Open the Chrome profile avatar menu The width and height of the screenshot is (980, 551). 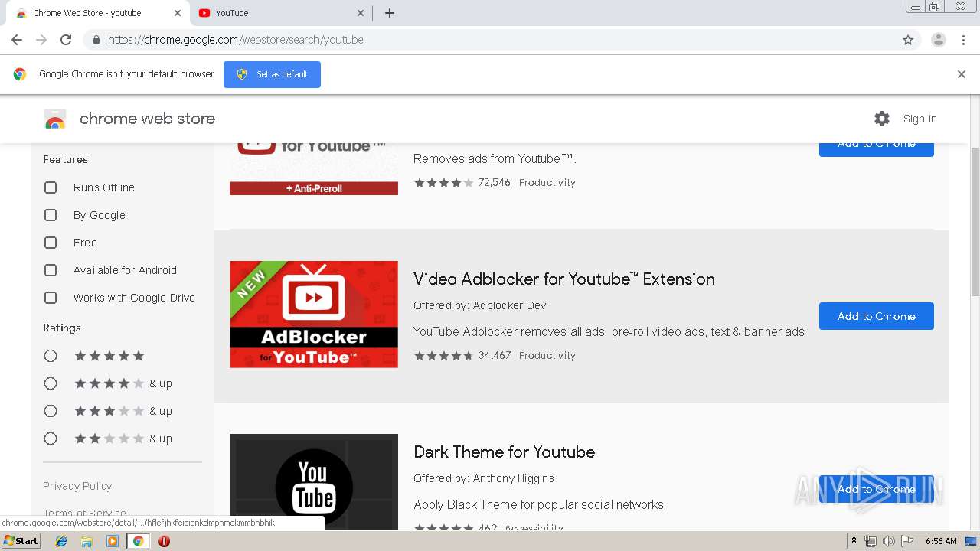tap(939, 40)
